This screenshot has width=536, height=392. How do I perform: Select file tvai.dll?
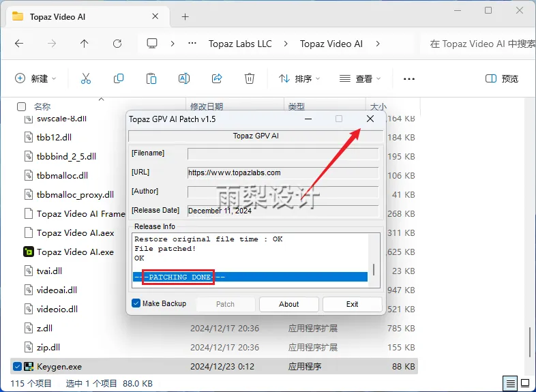coord(49,271)
